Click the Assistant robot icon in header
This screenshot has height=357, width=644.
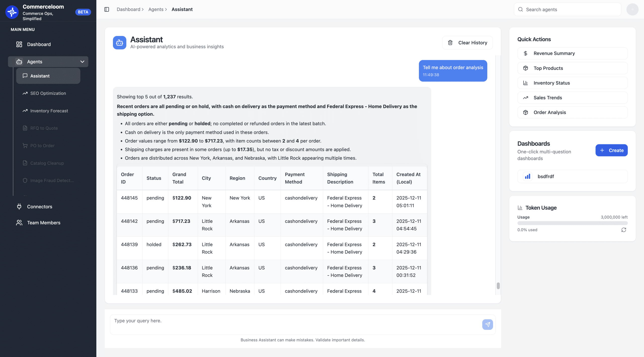tap(119, 43)
